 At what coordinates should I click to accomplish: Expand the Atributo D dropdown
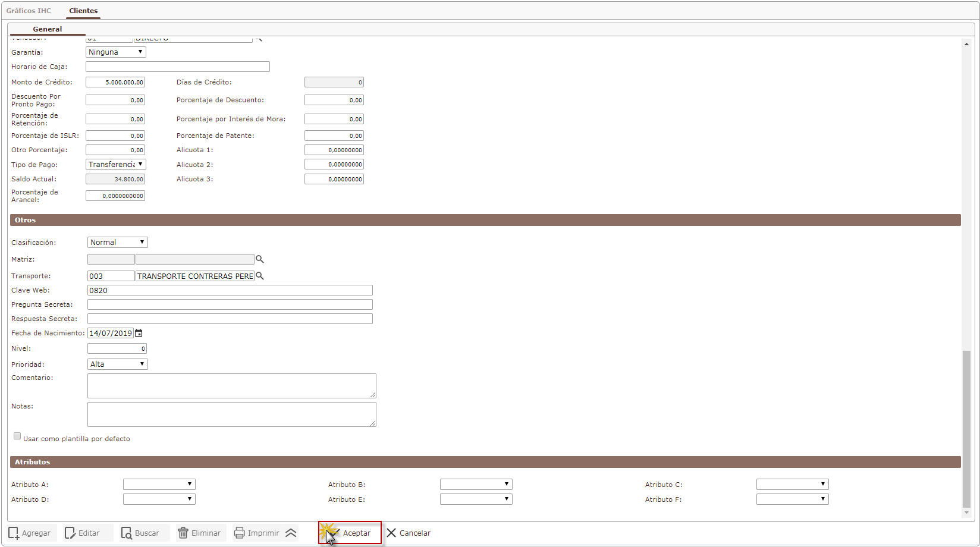(159, 499)
